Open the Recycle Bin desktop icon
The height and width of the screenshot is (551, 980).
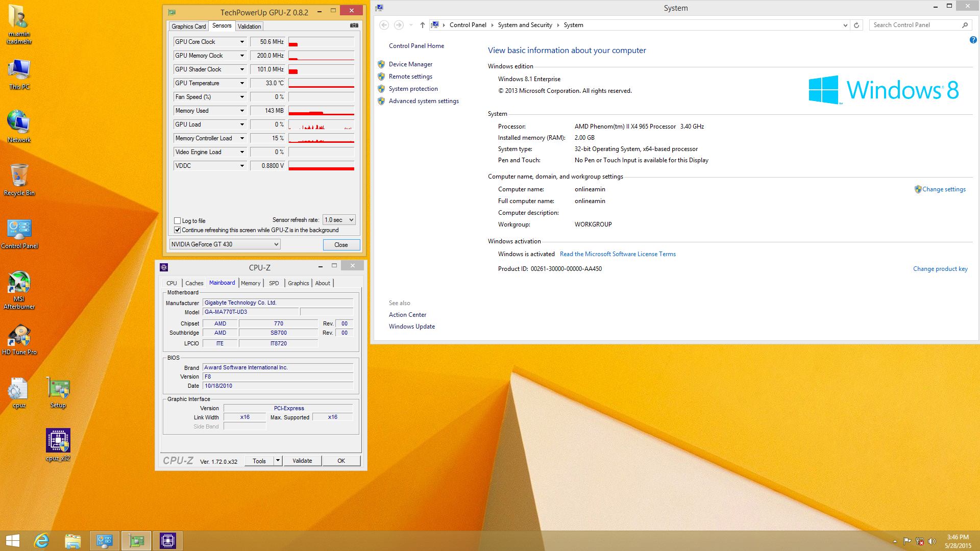pyautogui.click(x=19, y=180)
